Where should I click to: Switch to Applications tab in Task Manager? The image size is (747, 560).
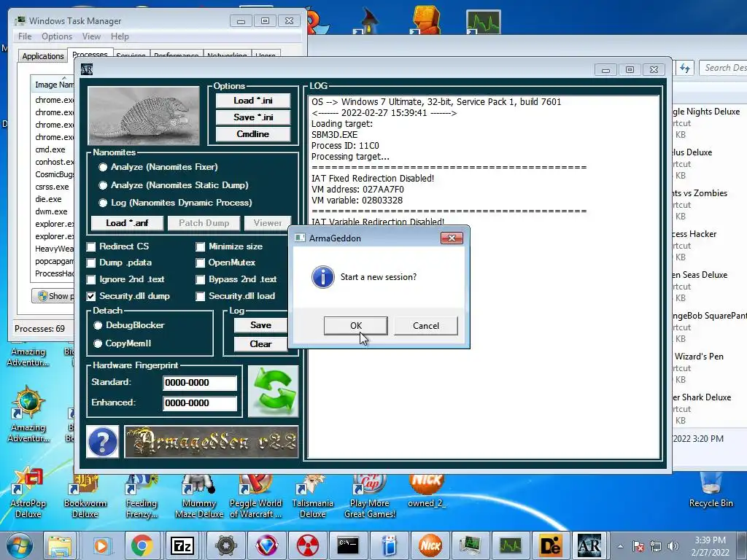[x=43, y=56]
